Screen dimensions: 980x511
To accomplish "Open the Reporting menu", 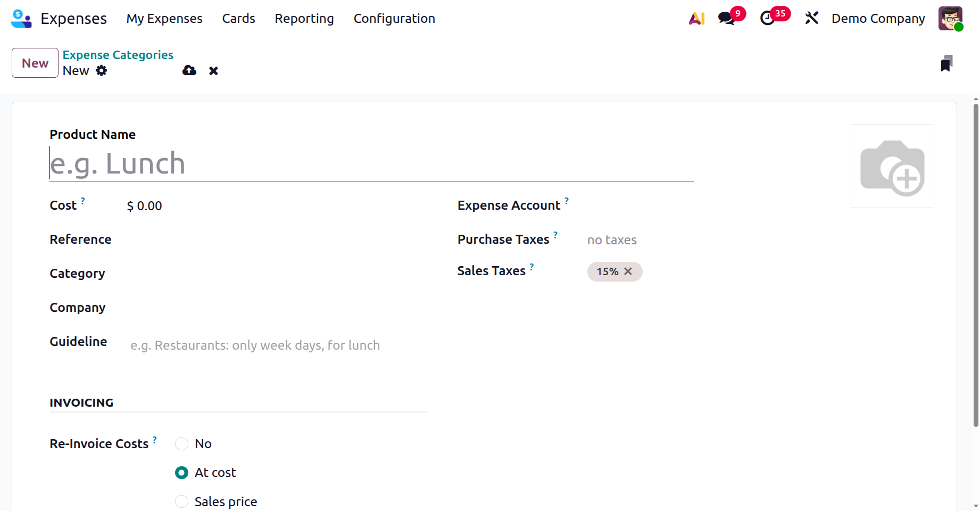I will 304,19.
